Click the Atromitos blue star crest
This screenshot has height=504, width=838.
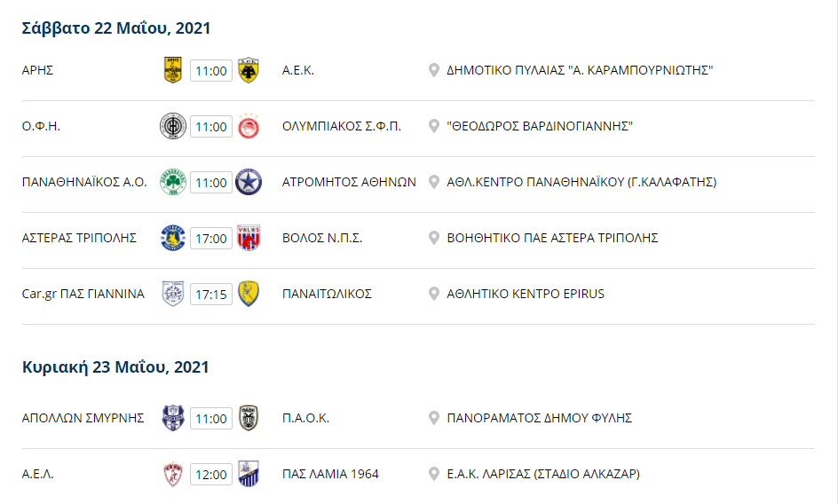click(249, 182)
